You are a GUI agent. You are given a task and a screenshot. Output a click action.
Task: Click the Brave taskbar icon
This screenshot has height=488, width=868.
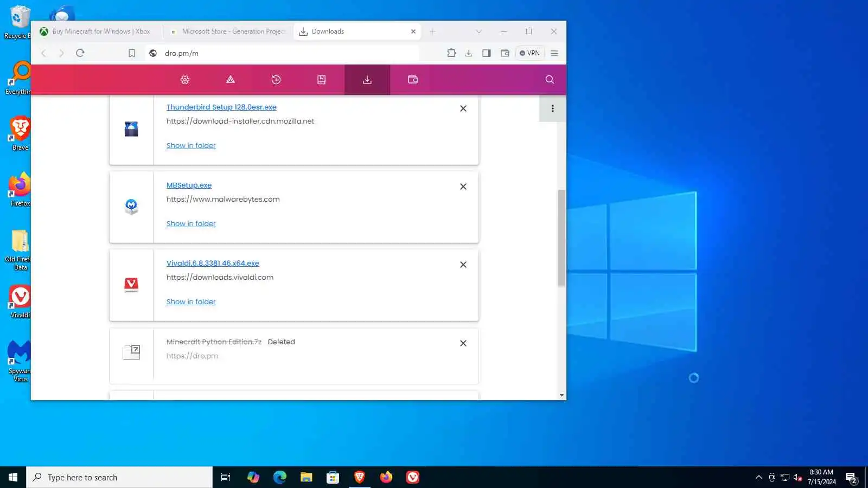point(360,477)
